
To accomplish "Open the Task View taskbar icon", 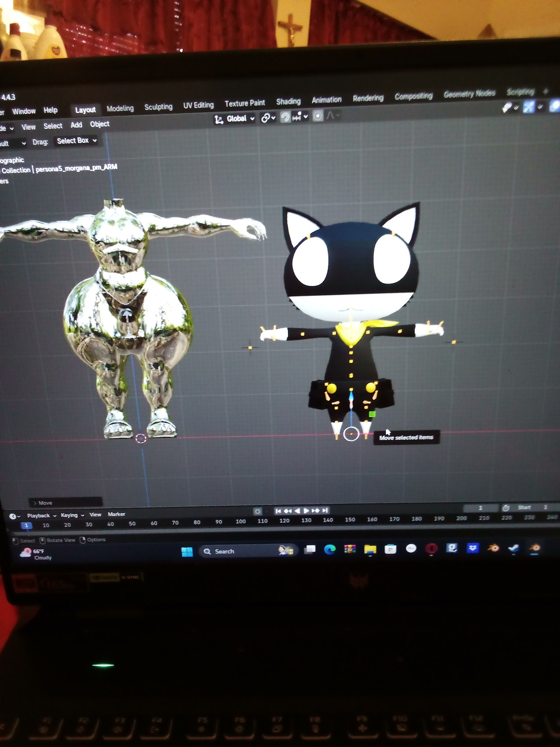I will pyautogui.click(x=310, y=550).
